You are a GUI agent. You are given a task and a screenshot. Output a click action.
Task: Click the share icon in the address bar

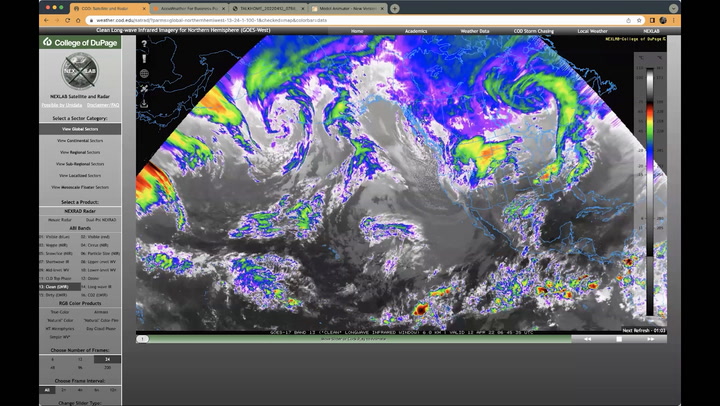click(628, 20)
